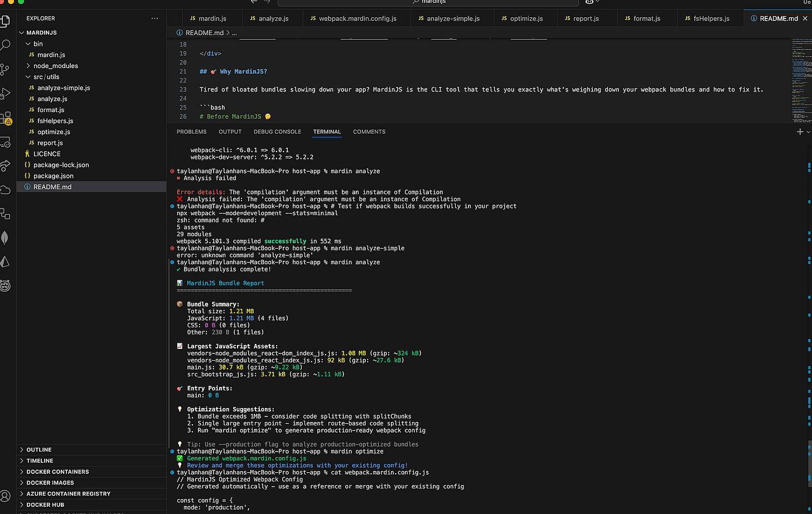Click error decoration beside first 'mardin analyze' command
The height and width of the screenshot is (514, 812).
(172, 171)
